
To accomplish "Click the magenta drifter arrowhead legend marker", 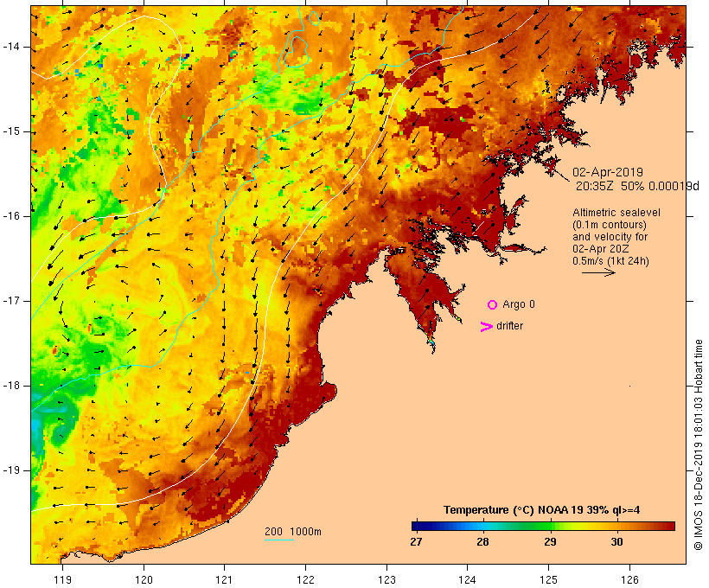I will [486, 327].
